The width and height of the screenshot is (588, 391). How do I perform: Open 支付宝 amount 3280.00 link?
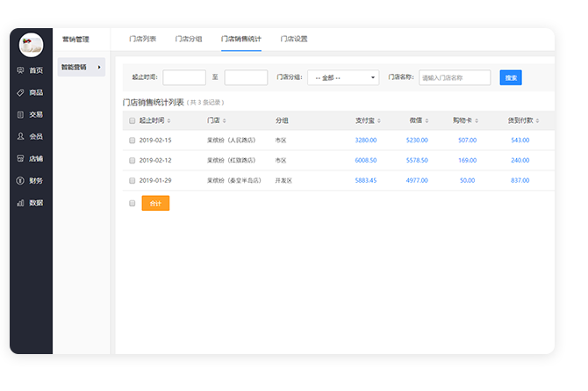pos(366,140)
